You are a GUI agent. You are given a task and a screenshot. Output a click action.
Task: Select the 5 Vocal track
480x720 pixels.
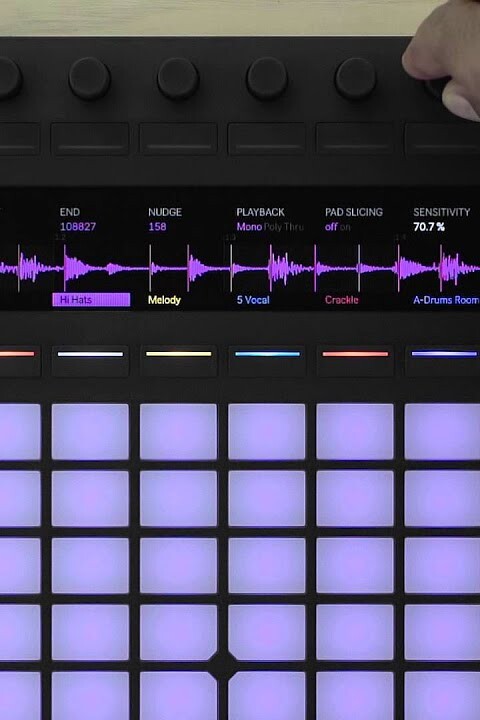tap(253, 300)
